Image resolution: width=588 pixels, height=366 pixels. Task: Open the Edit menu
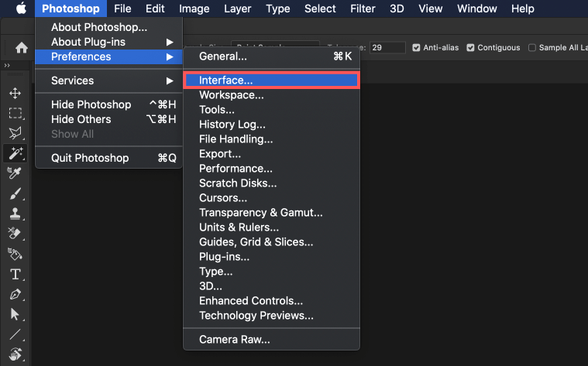[155, 9]
